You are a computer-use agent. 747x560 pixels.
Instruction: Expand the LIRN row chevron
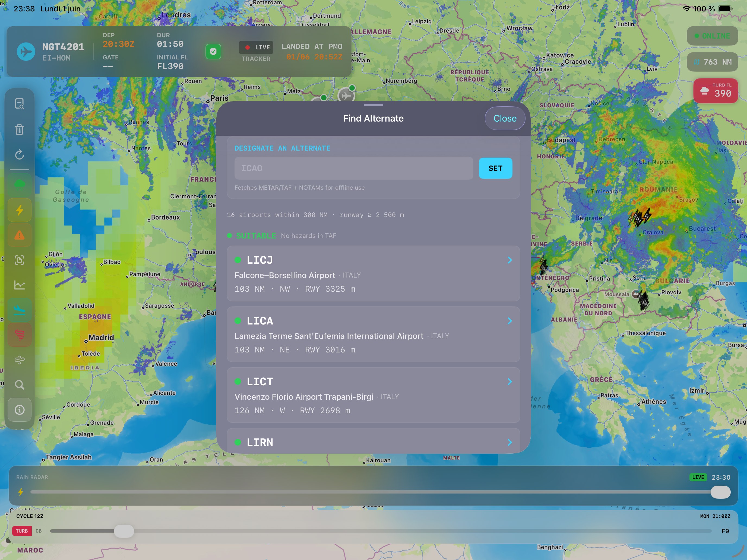point(509,442)
